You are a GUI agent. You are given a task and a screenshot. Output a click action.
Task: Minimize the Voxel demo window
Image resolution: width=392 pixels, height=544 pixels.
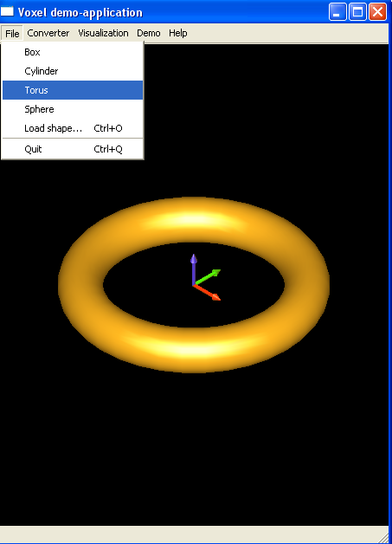[337, 12]
